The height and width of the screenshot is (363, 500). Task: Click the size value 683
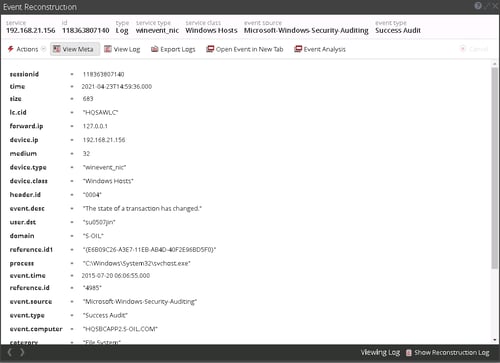[88, 99]
